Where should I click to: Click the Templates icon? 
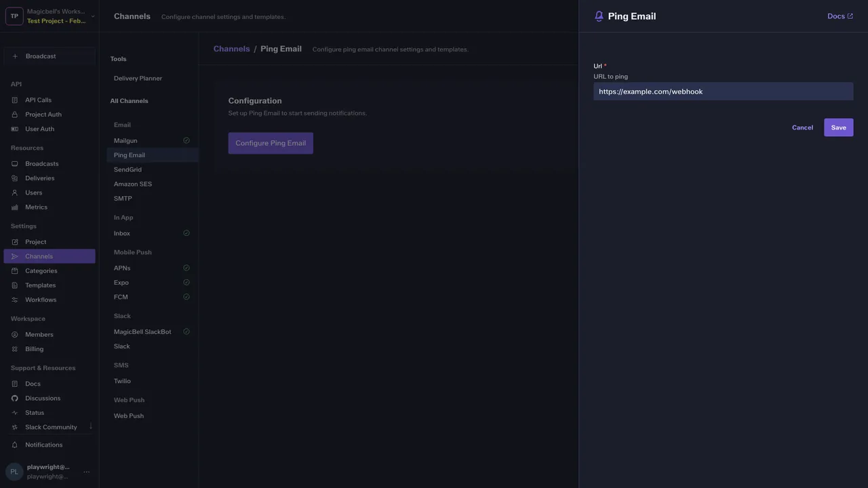pyautogui.click(x=15, y=285)
